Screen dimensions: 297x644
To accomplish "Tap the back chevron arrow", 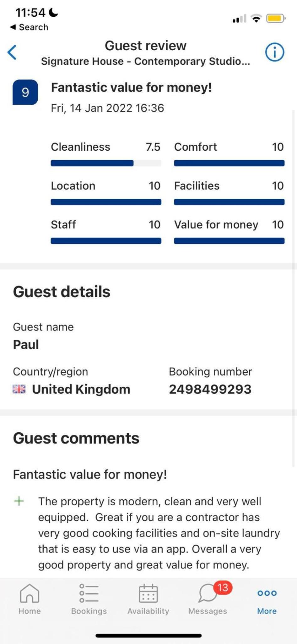I will [12, 52].
